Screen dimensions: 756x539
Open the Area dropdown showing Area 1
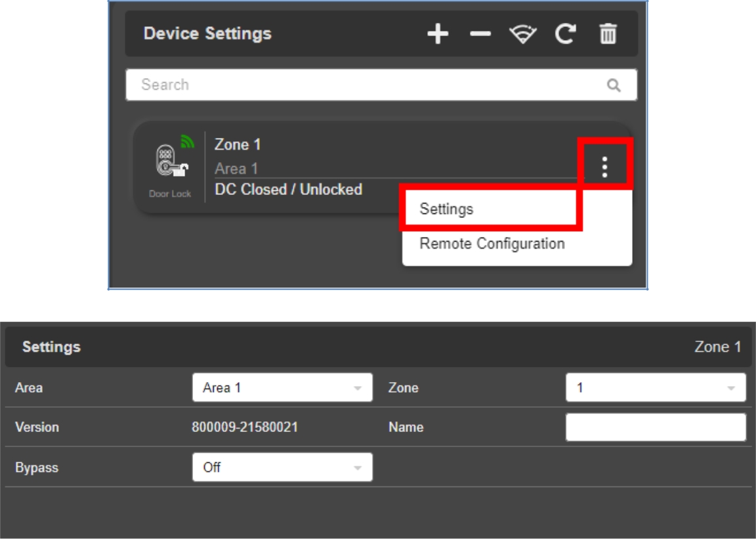click(x=283, y=387)
